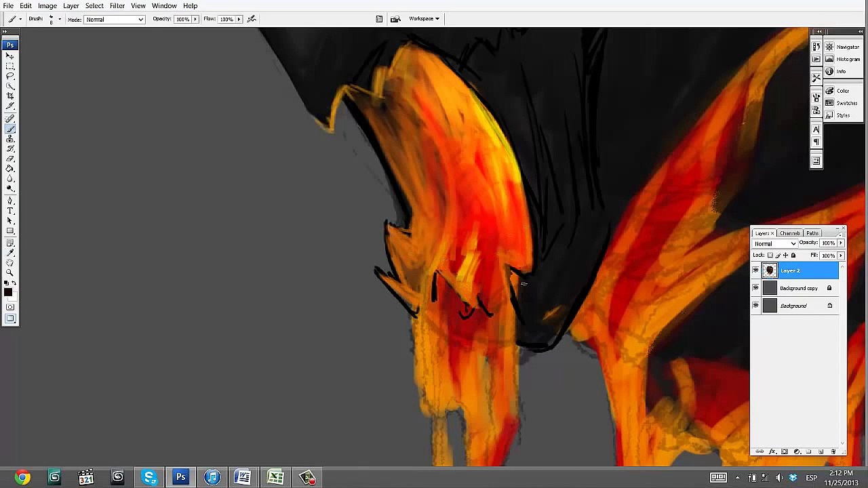Open the File menu
Screen dimensions: 868x488
point(8,5)
